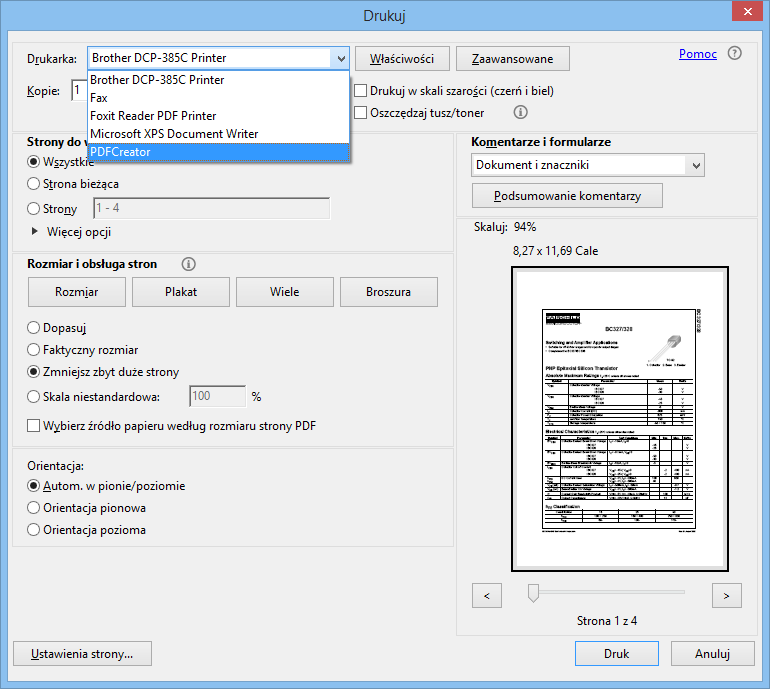Image resolution: width=770 pixels, height=689 pixels.
Task: Click the page preview slider handle
Action: click(533, 593)
